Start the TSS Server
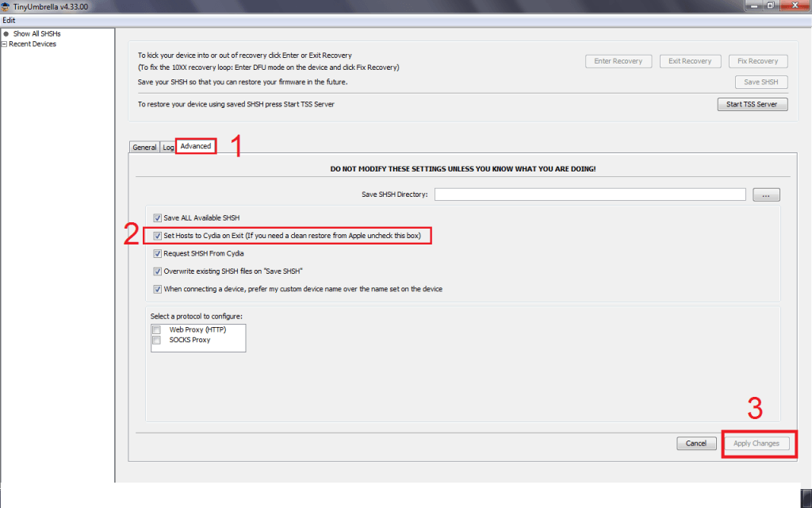The width and height of the screenshot is (812, 508). pyautogui.click(x=752, y=104)
